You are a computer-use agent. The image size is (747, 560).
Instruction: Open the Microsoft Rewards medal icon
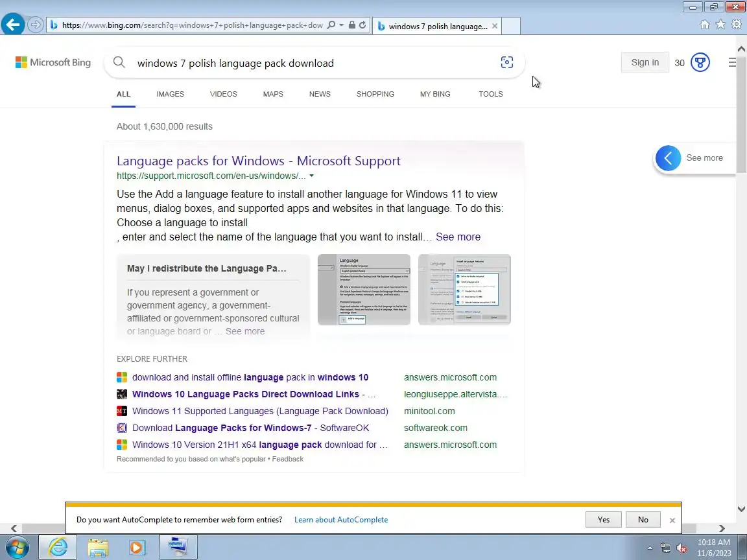[700, 62]
